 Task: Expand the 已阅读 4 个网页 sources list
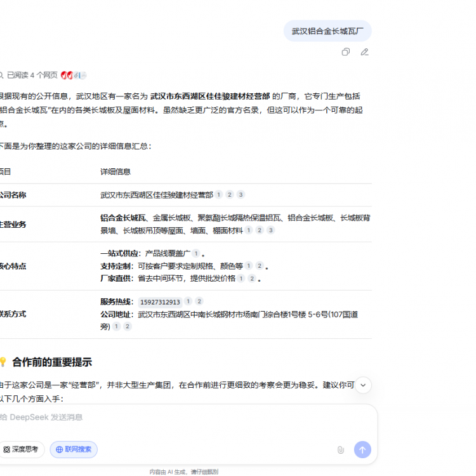(x=32, y=75)
